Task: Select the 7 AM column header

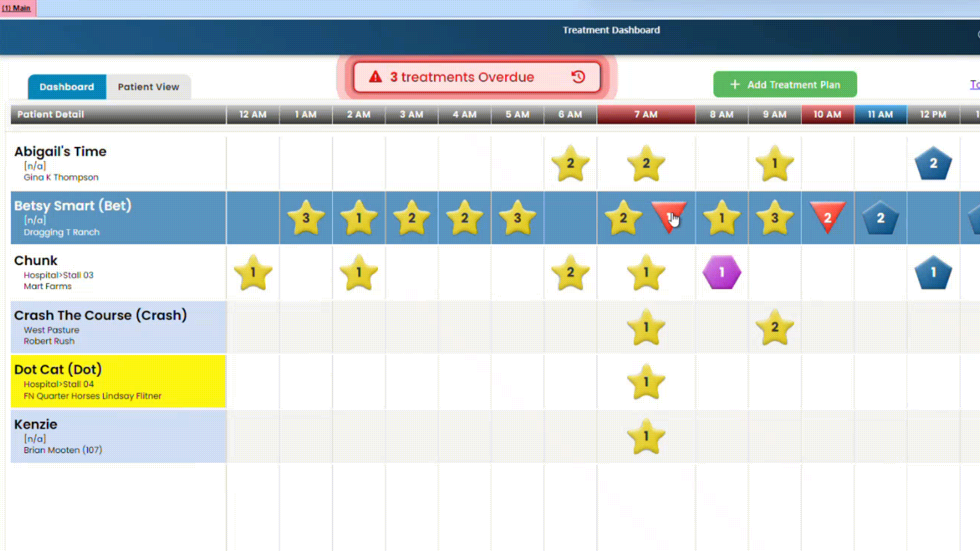Action: pyautogui.click(x=646, y=114)
